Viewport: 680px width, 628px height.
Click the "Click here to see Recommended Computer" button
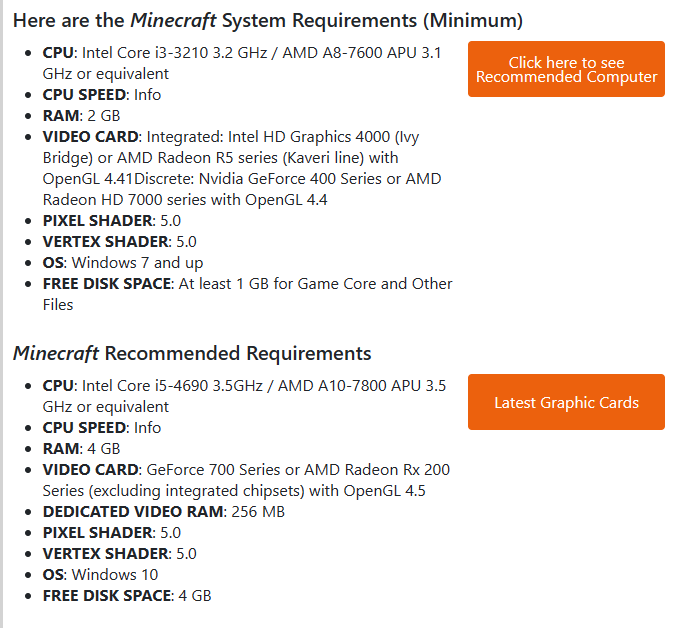coord(566,69)
